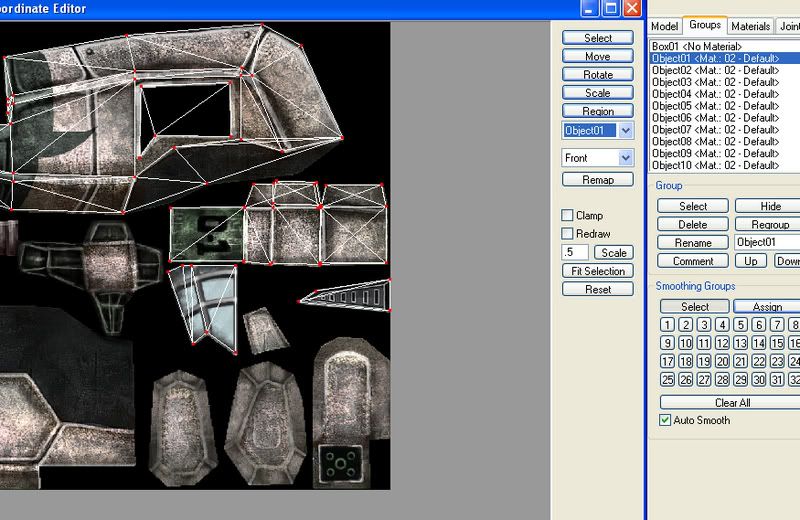Toggle smoothing group 14
The height and width of the screenshot is (520, 800).
coord(759,343)
